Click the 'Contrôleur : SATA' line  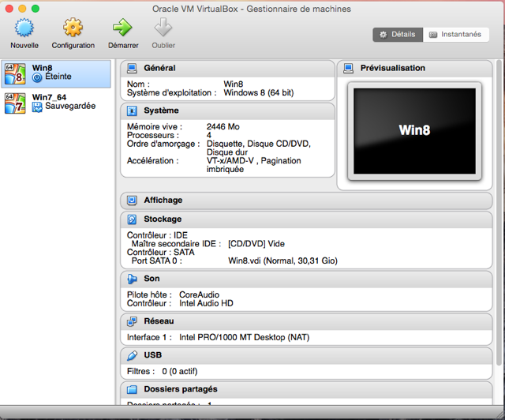[160, 252]
